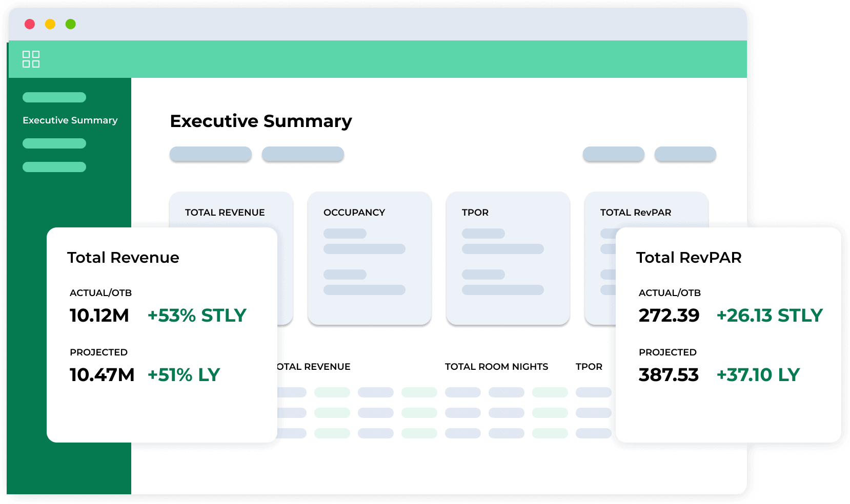Maximize the window with the green button
The width and height of the screenshot is (850, 504).
(71, 24)
